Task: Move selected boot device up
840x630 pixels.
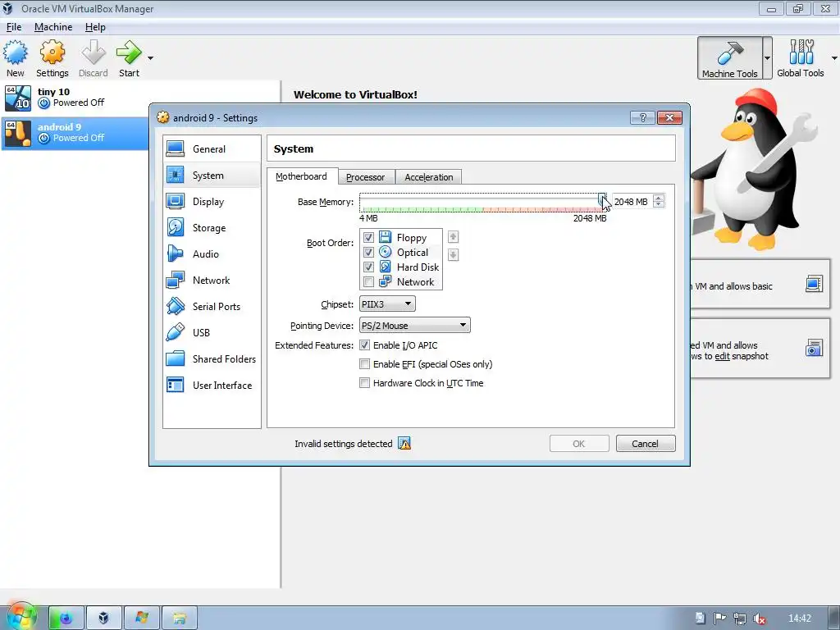Action: pos(453,237)
